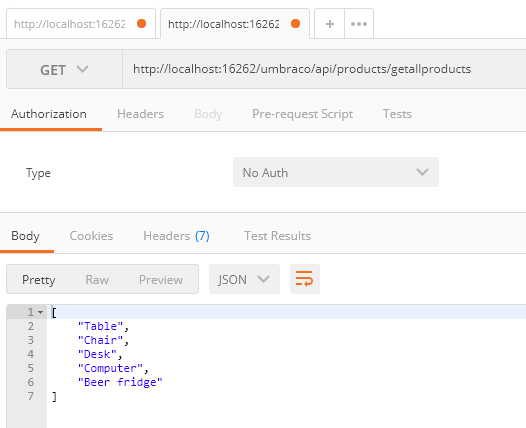The width and height of the screenshot is (526, 428).
Task: Open the response Cookies tab
Action: tap(91, 236)
